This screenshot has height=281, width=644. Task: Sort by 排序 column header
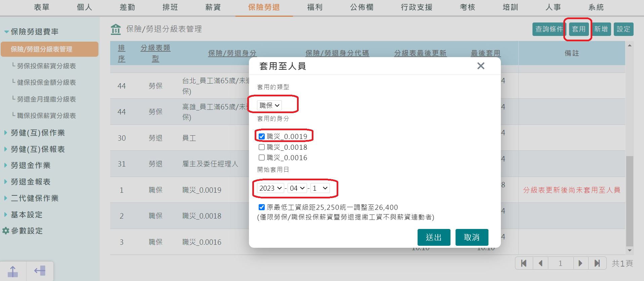(x=122, y=53)
